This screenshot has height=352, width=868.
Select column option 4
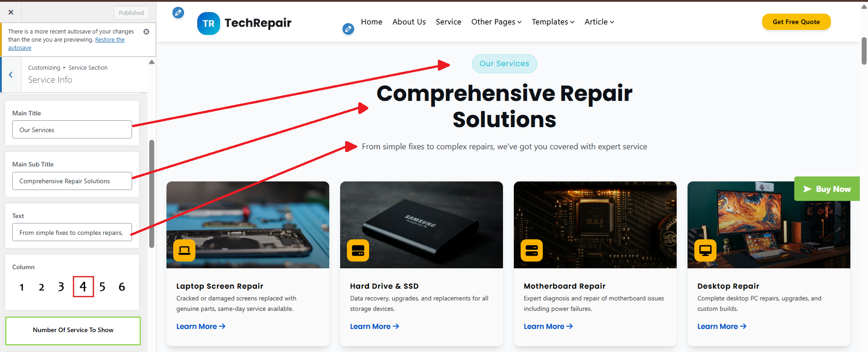83,286
